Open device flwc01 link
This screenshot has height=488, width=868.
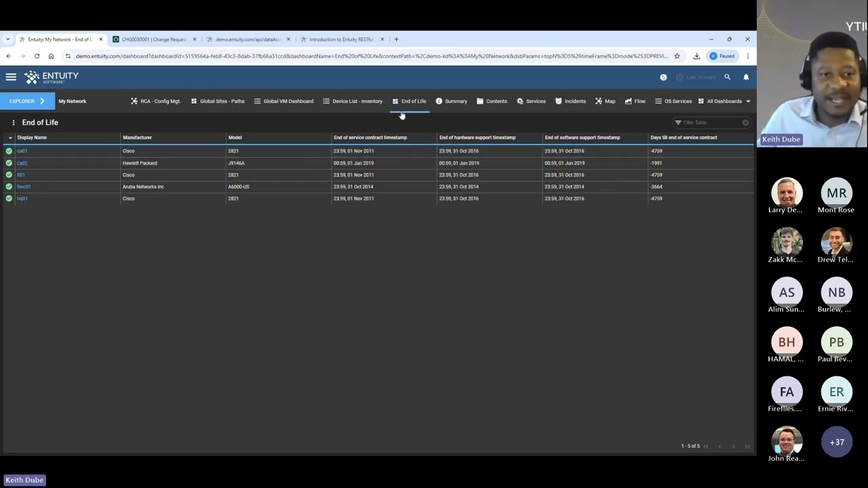pyautogui.click(x=24, y=187)
